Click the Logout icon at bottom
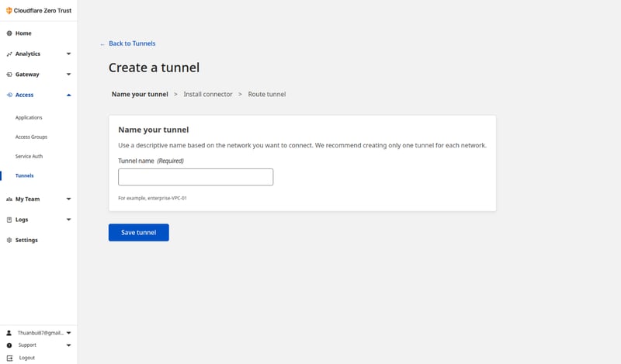This screenshot has width=621, height=364. pos(9,358)
